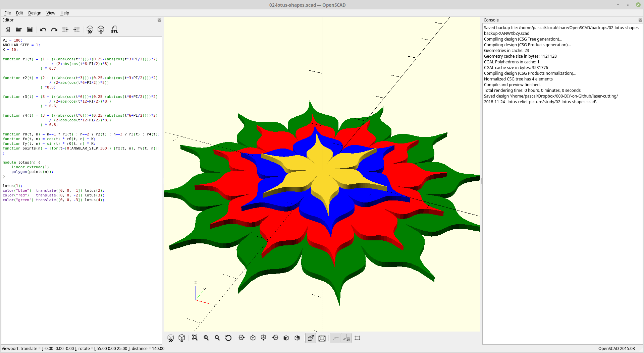The width and height of the screenshot is (644, 353).
Task: Redo the undone edit
Action: point(54,30)
